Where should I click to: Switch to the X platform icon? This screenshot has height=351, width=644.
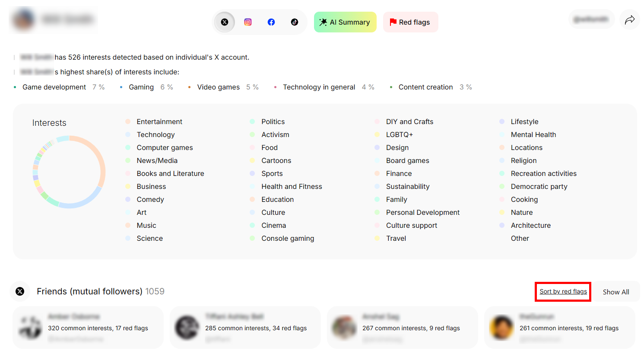click(225, 22)
